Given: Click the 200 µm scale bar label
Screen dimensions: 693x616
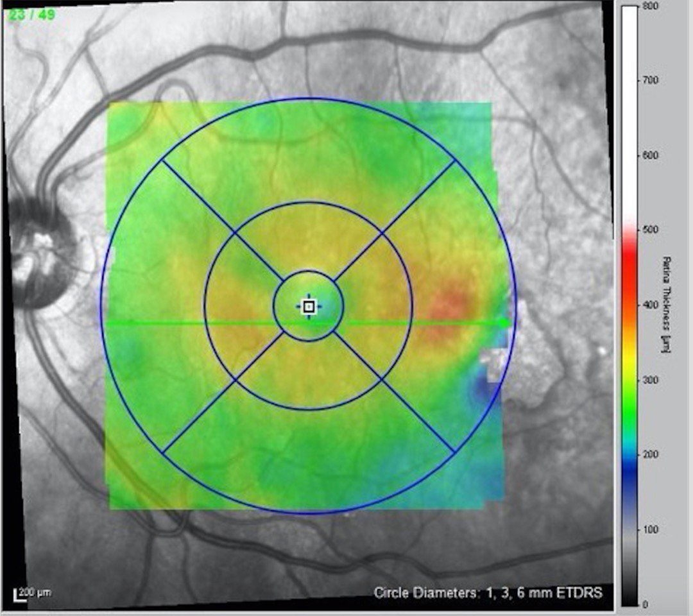Looking at the screenshot, I should (x=36, y=593).
